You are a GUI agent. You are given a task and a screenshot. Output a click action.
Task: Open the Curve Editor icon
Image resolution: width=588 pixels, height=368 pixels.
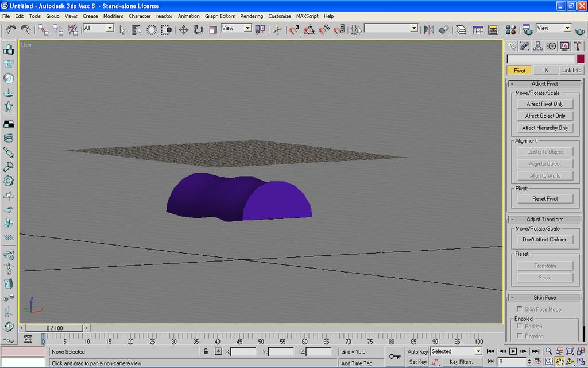[478, 30]
